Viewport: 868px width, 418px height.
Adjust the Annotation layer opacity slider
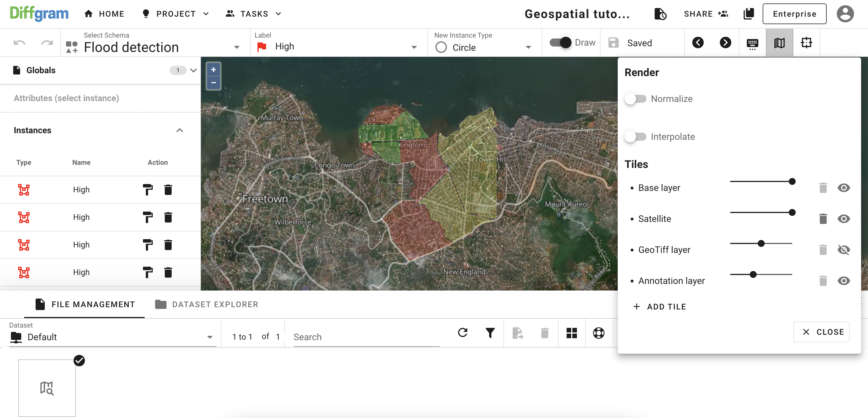point(753,274)
